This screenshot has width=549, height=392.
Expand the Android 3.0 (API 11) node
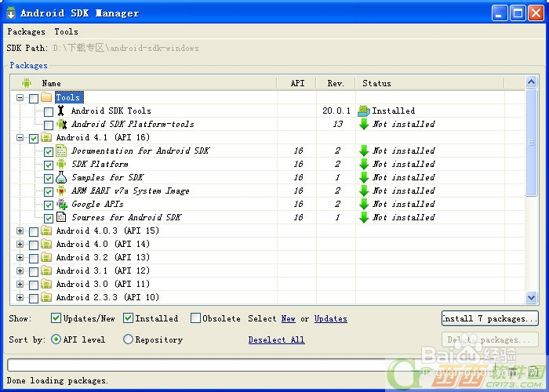point(20,284)
